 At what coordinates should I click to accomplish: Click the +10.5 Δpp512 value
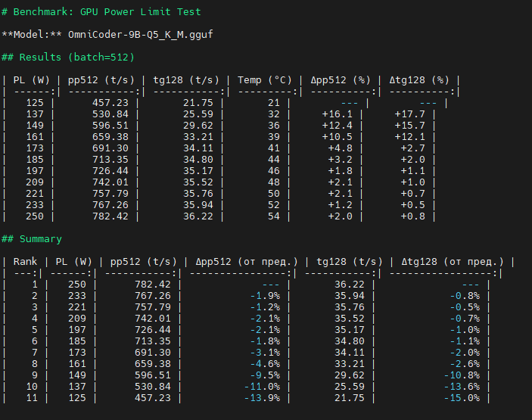point(338,137)
